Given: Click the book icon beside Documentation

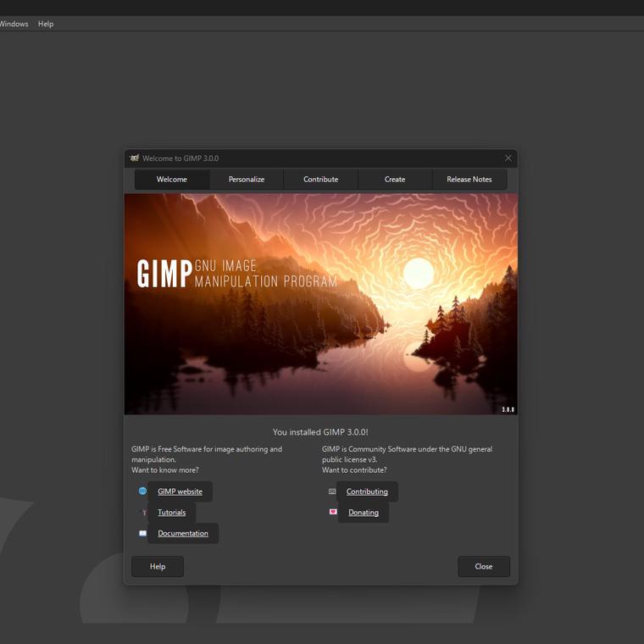Looking at the screenshot, I should 142,534.
